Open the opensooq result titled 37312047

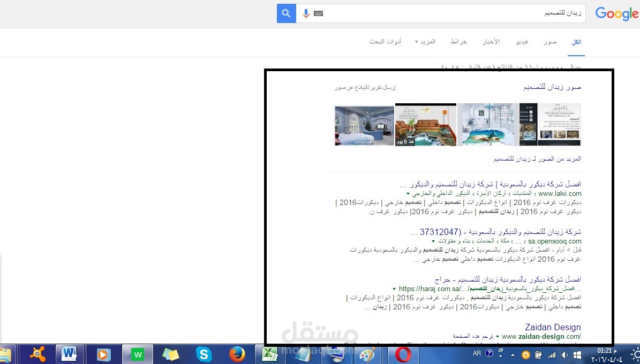pos(495,232)
